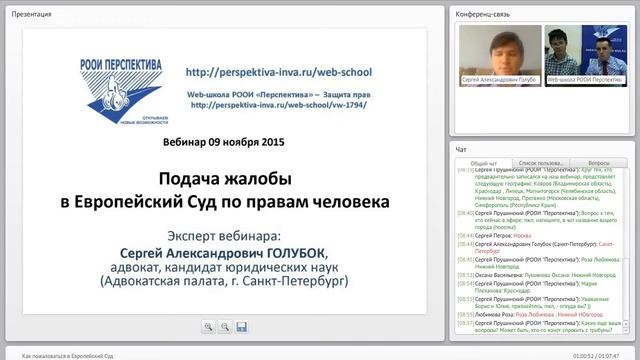The height and width of the screenshot is (360, 640).
Task: Click the 08:40 chat message from Сергей Прушинский
Action: 538,220
